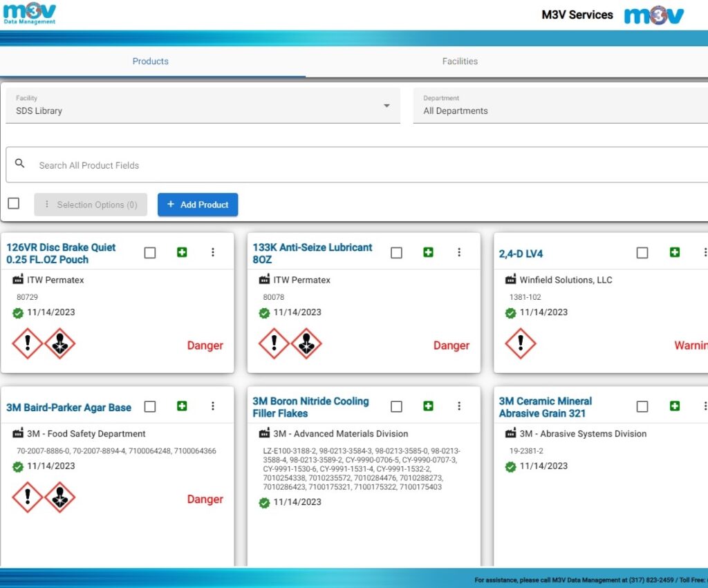Click Danger label on 126VR Disc Brake card
This screenshot has width=708, height=588.
tap(205, 345)
